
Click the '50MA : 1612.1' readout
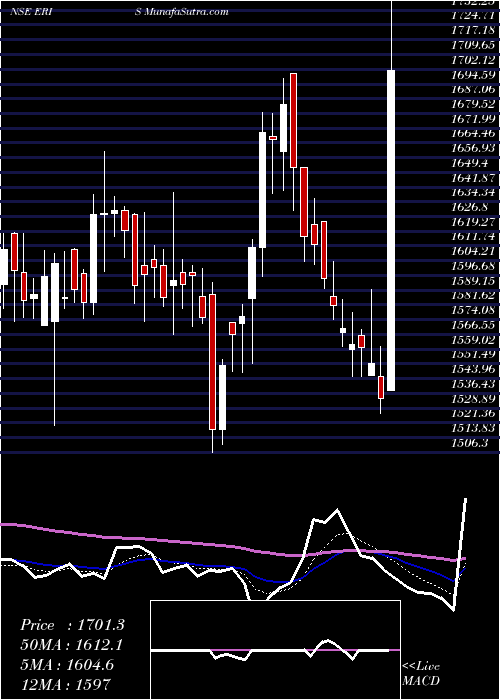click(71, 645)
